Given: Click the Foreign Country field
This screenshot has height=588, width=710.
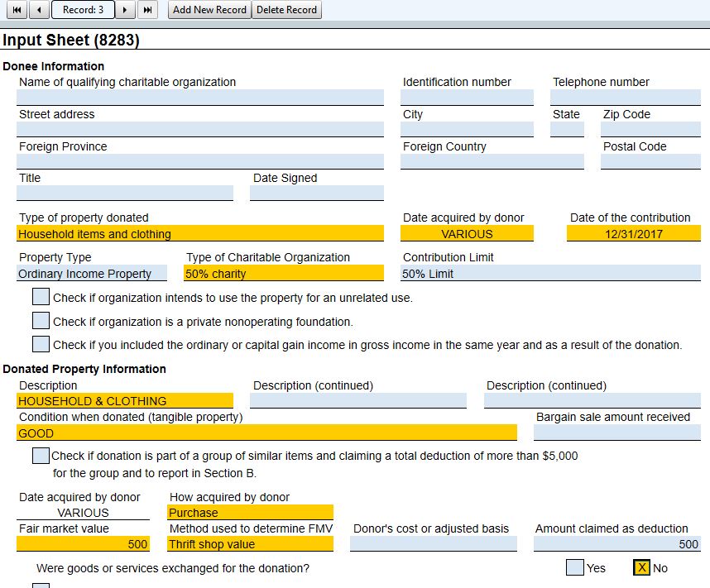Looking at the screenshot, I should 492,161.
